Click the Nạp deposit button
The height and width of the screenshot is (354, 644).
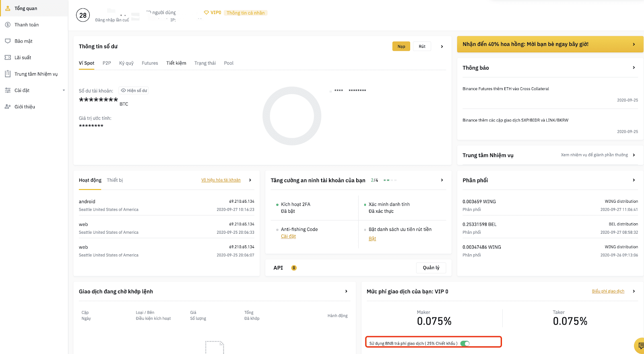401,46
